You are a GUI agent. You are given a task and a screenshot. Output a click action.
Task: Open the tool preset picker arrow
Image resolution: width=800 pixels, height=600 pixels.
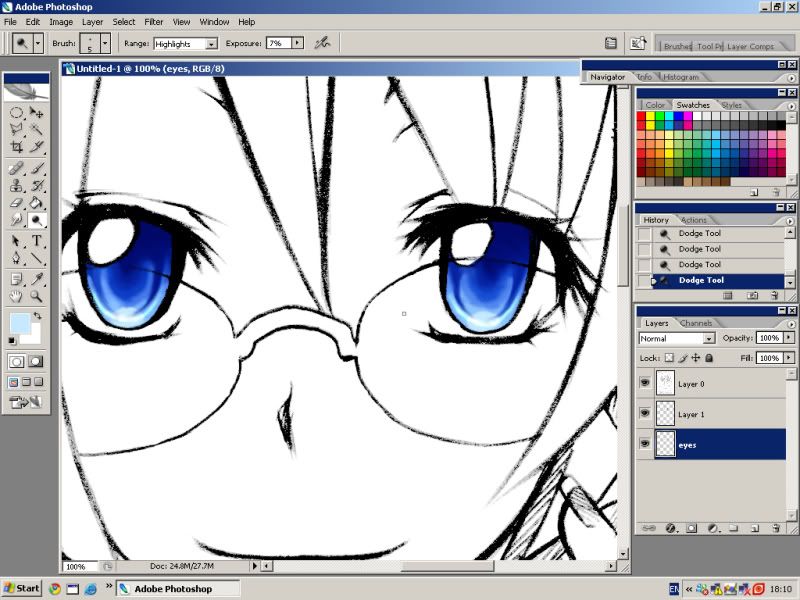(x=38, y=43)
